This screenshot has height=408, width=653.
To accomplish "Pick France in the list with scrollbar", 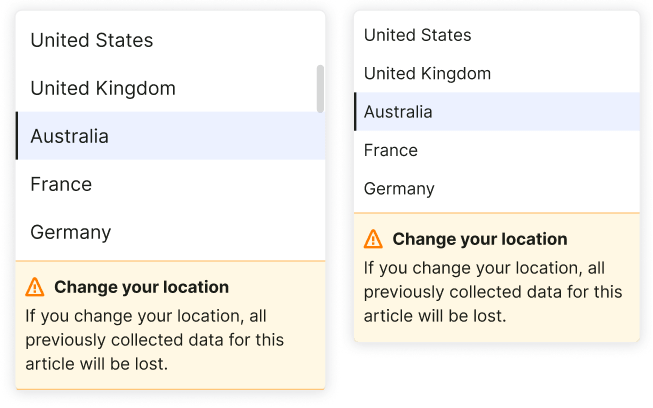I will [170, 184].
